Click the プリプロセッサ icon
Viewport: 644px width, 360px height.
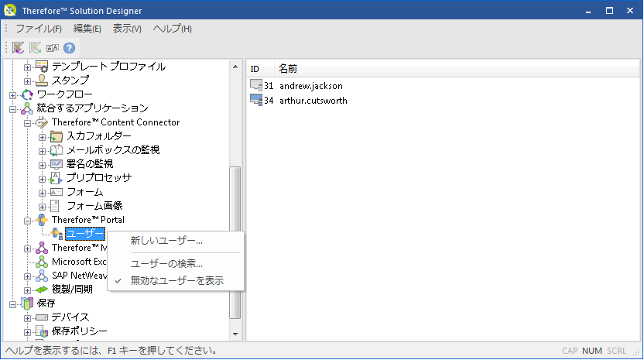57,178
